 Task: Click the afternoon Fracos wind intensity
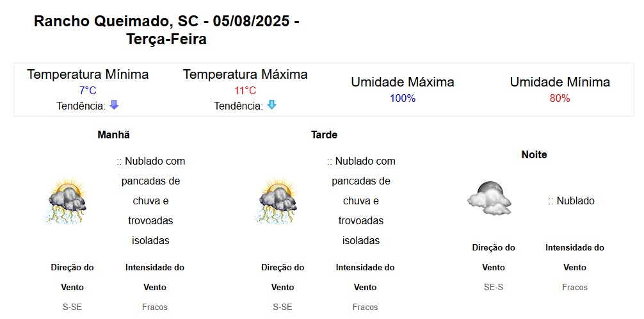(x=365, y=307)
